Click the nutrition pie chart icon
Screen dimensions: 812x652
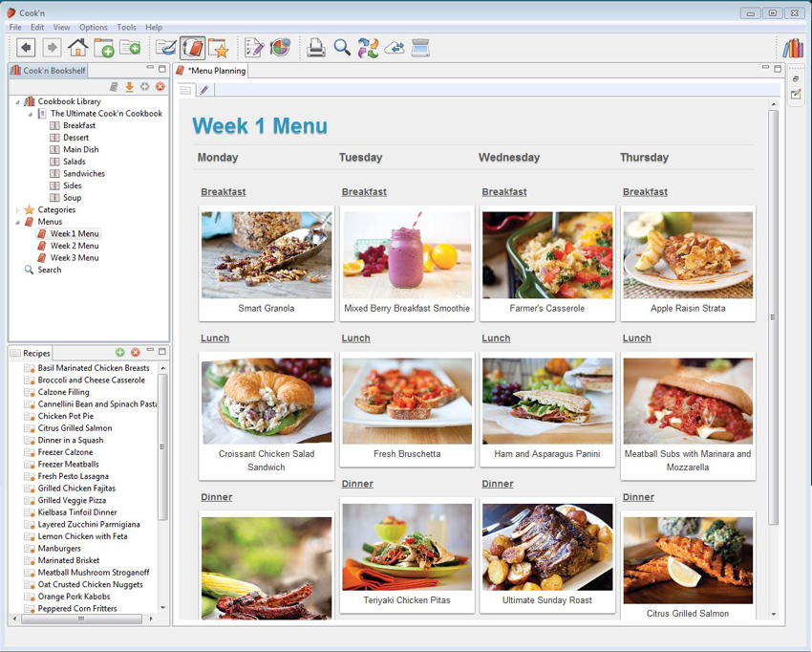tap(280, 48)
